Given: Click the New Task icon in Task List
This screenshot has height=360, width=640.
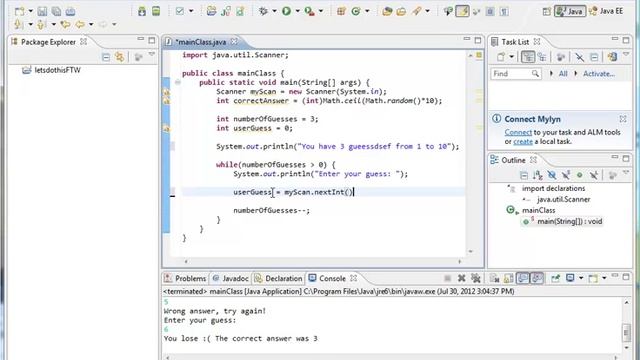Looking at the screenshot, I should pos(500,57).
